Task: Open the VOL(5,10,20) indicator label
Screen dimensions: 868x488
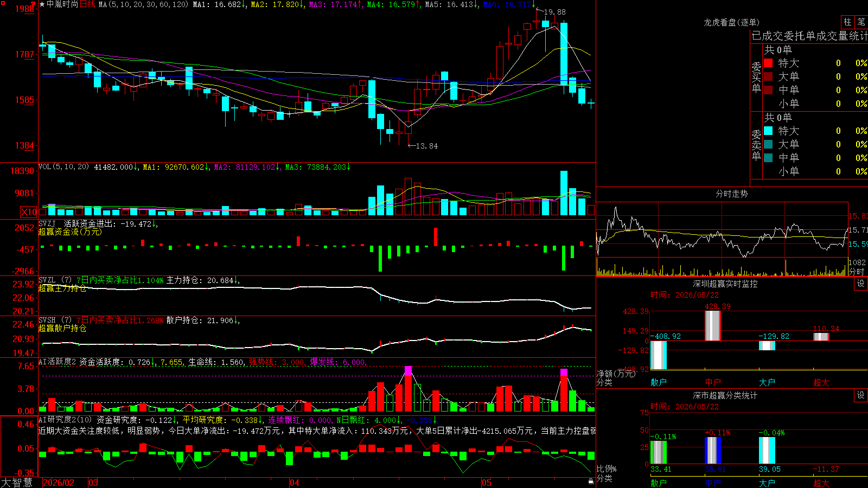Action: 63,167
